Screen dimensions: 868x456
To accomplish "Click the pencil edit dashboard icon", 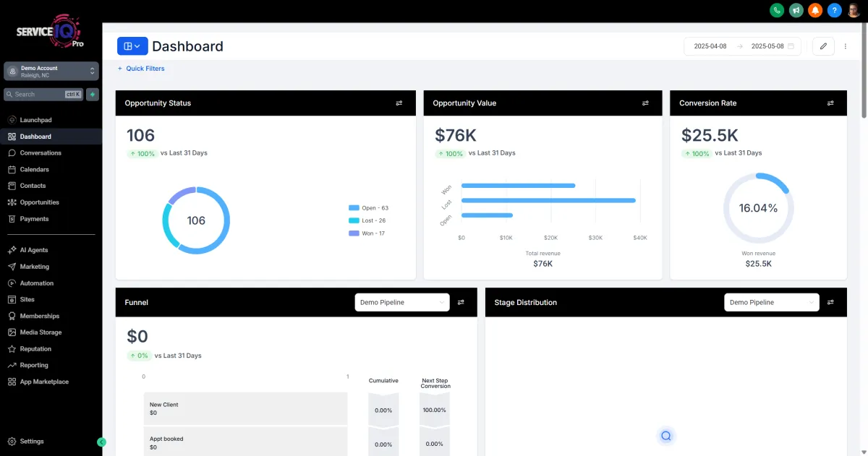I will click(823, 46).
